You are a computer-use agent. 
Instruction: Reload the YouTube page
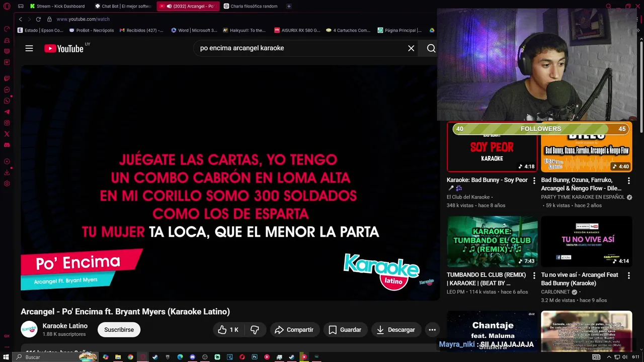38,19
